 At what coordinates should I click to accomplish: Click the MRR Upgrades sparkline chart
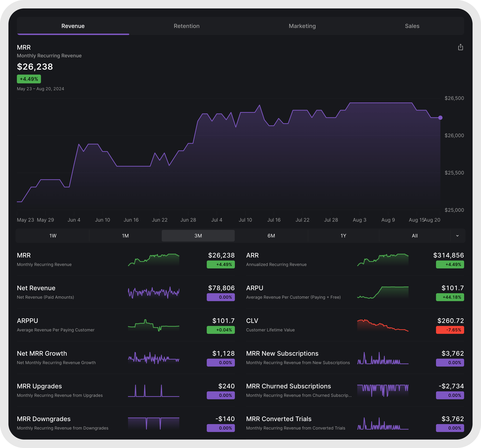coord(153,391)
